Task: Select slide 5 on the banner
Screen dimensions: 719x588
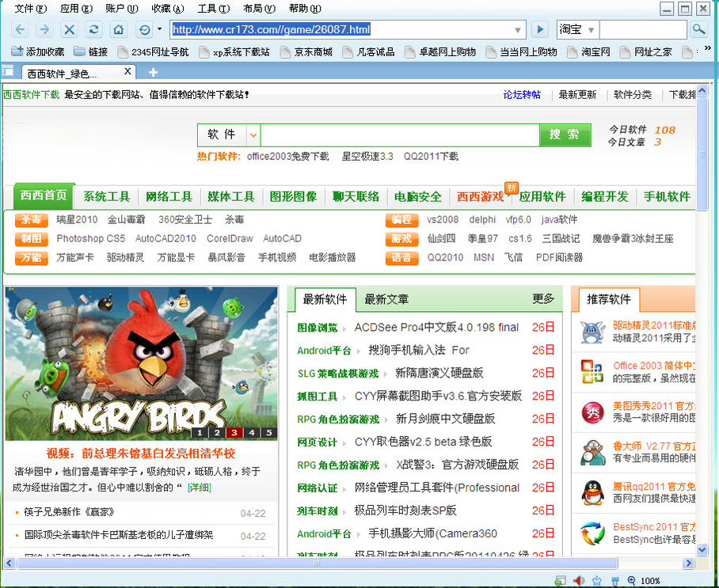Action: pos(269,432)
